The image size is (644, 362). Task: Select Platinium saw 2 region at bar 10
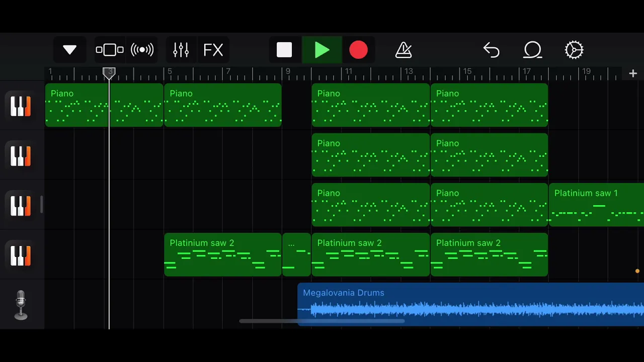pyautogui.click(x=371, y=254)
